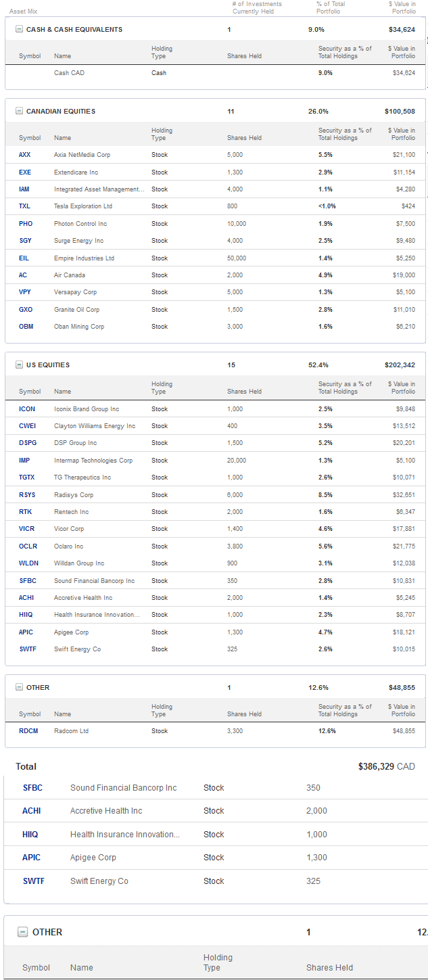Click the Cash CAD holding row
The image size is (428, 980).
click(69, 73)
